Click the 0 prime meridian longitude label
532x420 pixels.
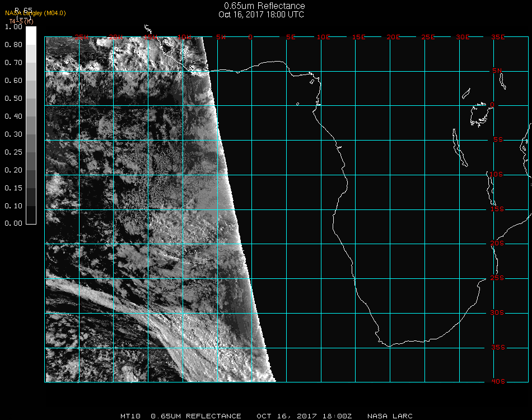tap(250, 37)
